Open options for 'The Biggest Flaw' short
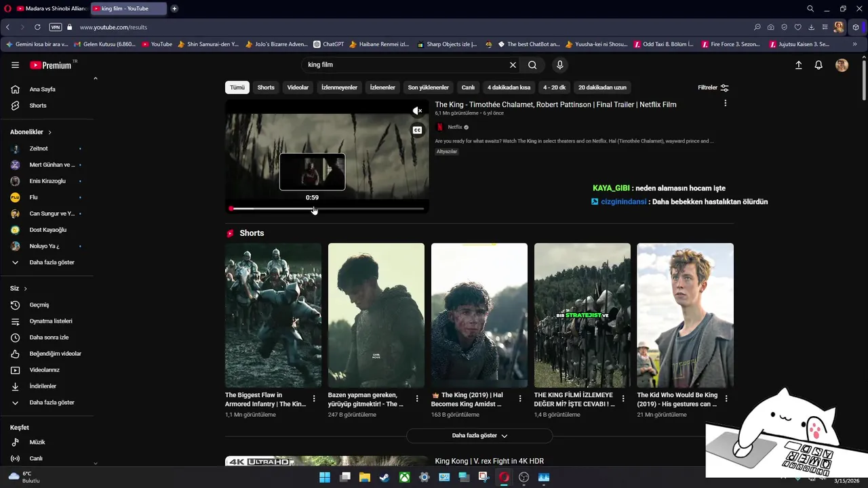This screenshot has width=868, height=488. click(x=314, y=399)
